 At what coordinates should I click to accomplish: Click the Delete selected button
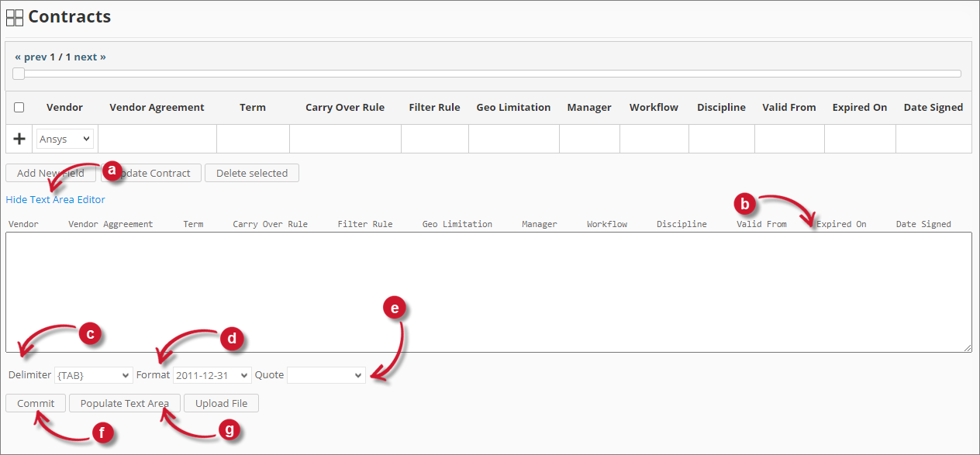coord(251,173)
